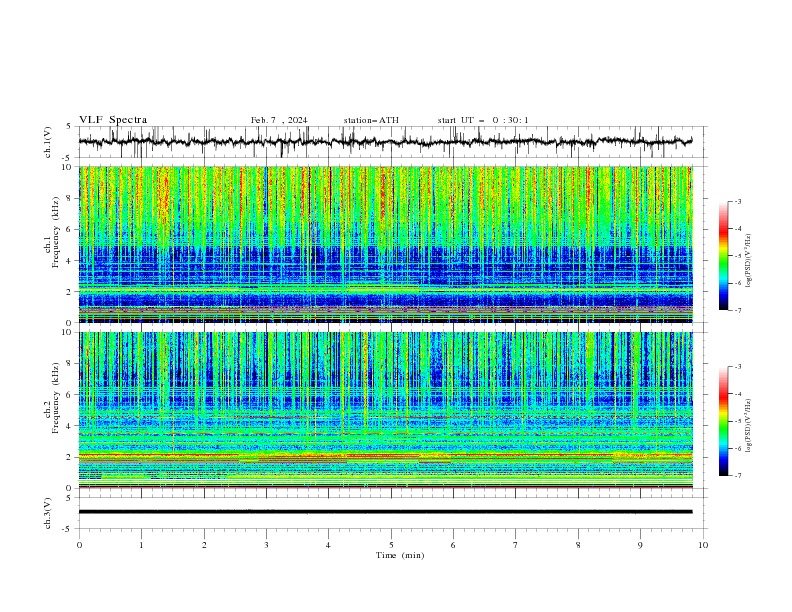
Task: Click inside the ch.2 spectrogram panel
Action: 386,410
